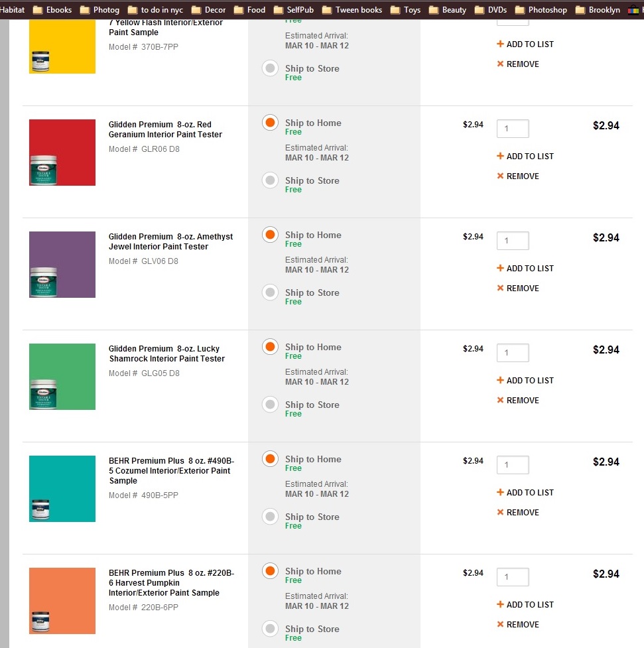644x648 pixels.
Task: Open the BEHR Harvest Pumpkin Paint Sample link
Action: 171,583
